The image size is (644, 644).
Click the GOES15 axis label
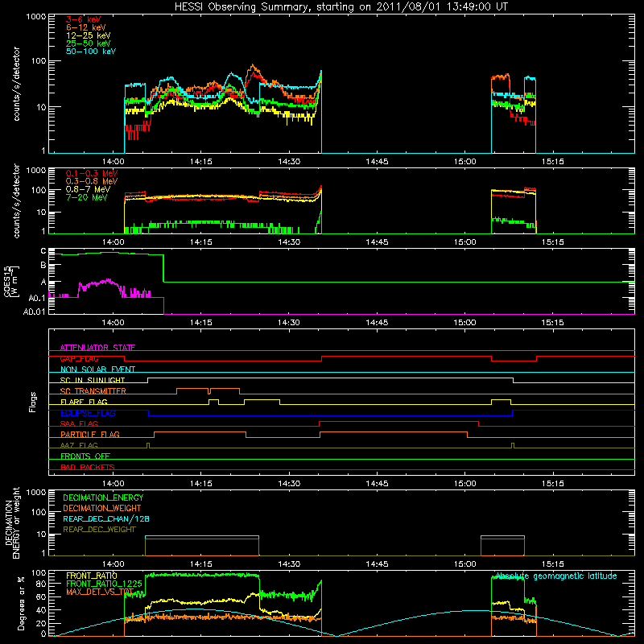click(x=10, y=282)
